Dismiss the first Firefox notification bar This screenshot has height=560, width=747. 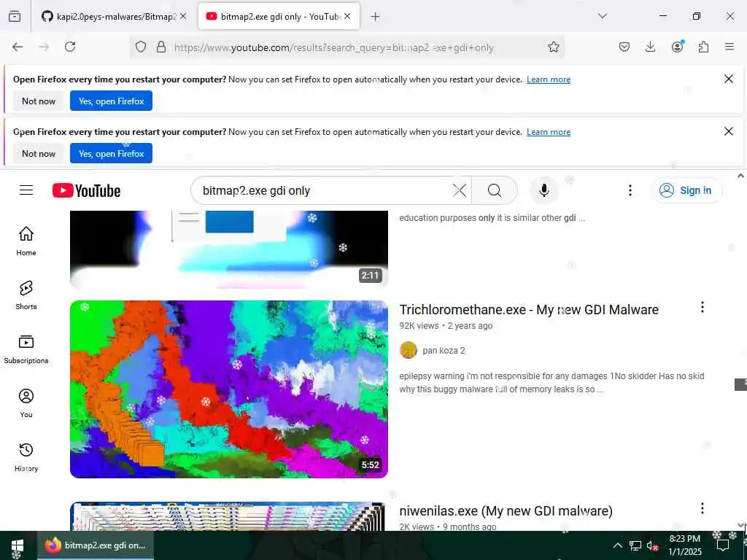(x=729, y=79)
